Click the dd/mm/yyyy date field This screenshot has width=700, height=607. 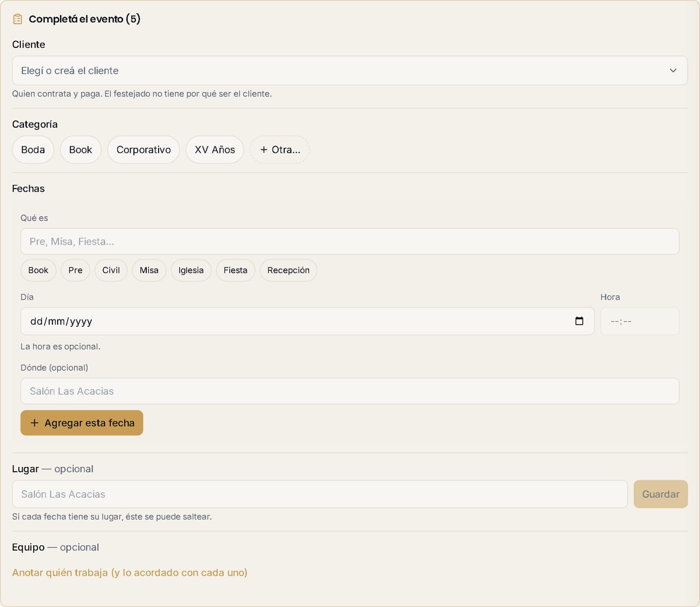coord(307,321)
